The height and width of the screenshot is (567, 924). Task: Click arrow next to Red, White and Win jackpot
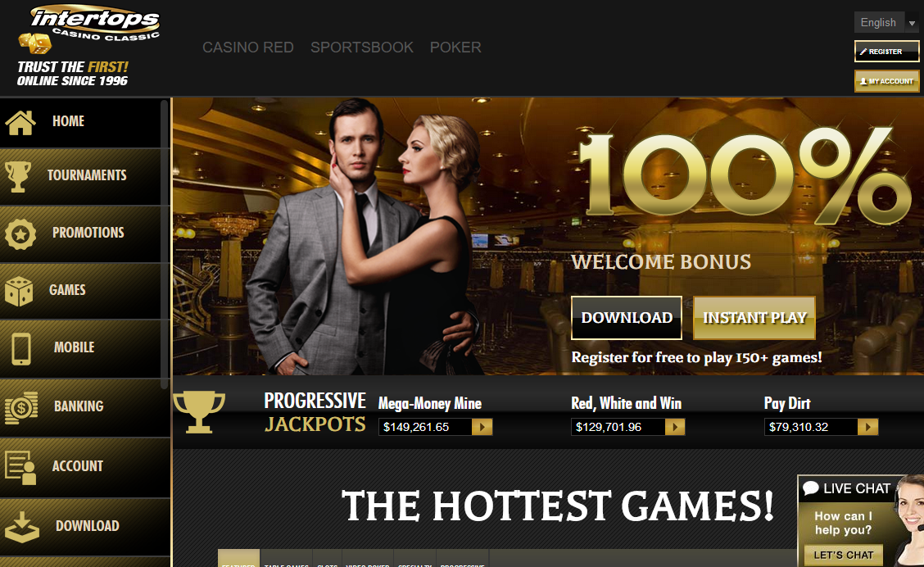(x=675, y=427)
